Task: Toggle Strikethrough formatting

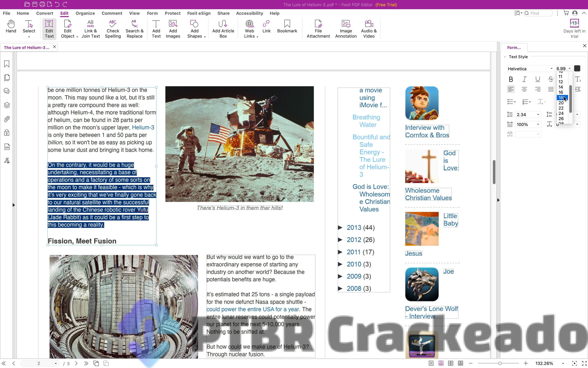Action: tap(551, 79)
